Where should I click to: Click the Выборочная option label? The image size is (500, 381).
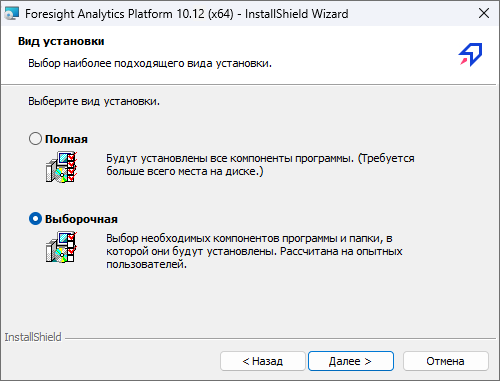[x=81, y=219]
